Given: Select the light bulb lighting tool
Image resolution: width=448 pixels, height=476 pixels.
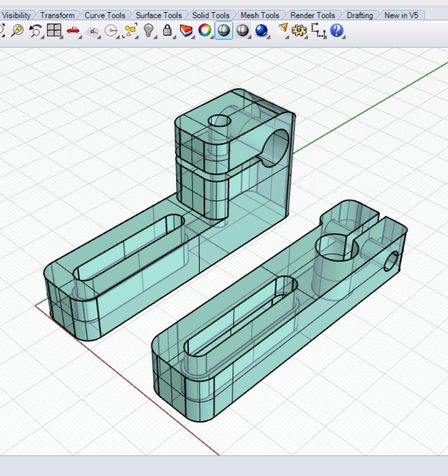Looking at the screenshot, I should [x=149, y=31].
